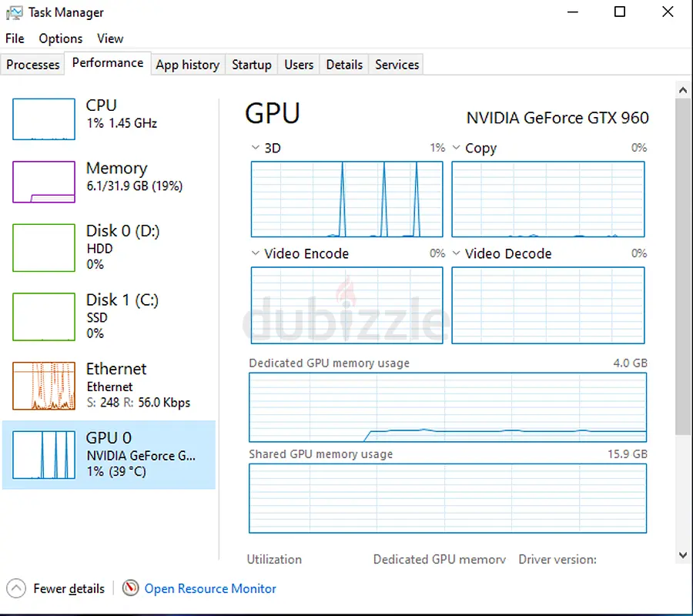Screen dimensions: 693x616
Task: Open the File menu
Action: tap(15, 38)
